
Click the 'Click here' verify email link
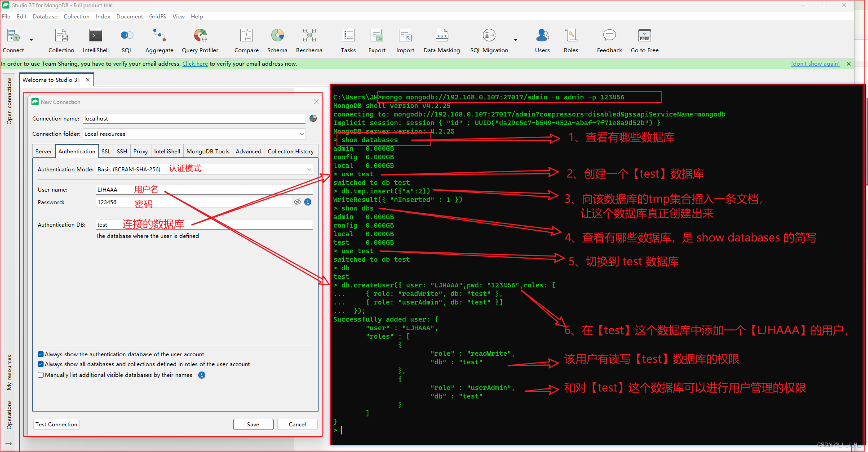[195, 64]
